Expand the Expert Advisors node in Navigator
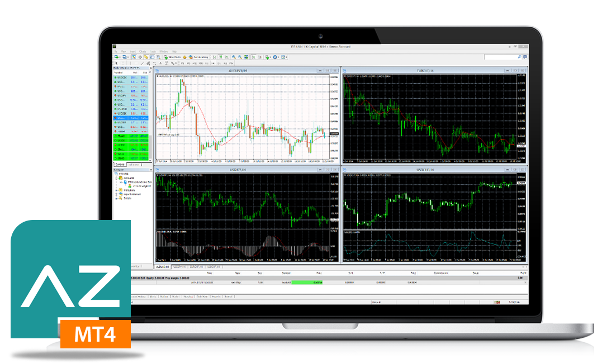The height and width of the screenshot is (364, 602). tap(116, 194)
